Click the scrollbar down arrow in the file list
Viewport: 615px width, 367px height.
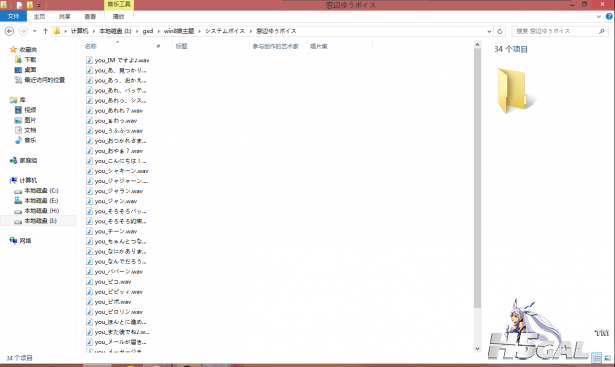[x=477, y=348]
